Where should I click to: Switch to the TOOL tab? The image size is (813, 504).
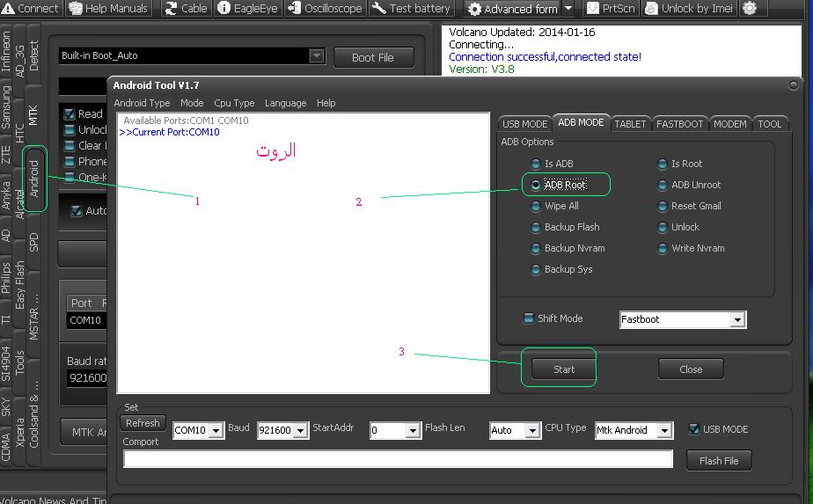pos(769,124)
